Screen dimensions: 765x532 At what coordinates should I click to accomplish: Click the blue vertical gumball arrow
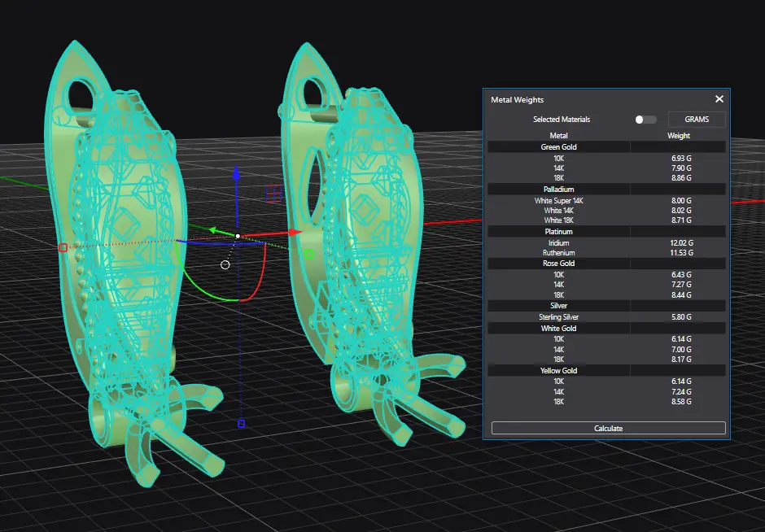pos(237,174)
